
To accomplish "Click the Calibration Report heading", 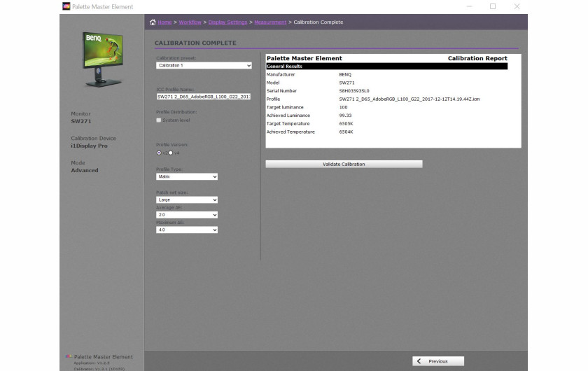I will tap(477, 58).
